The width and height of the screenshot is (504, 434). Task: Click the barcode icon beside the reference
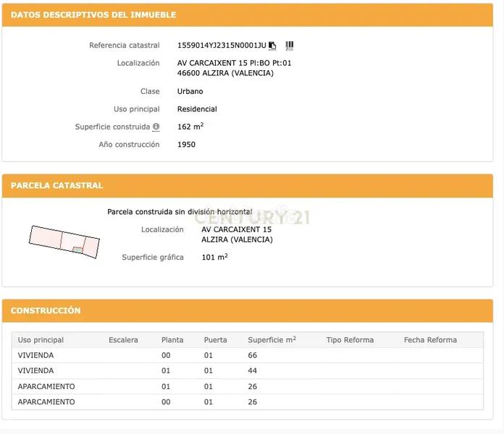[290, 45]
